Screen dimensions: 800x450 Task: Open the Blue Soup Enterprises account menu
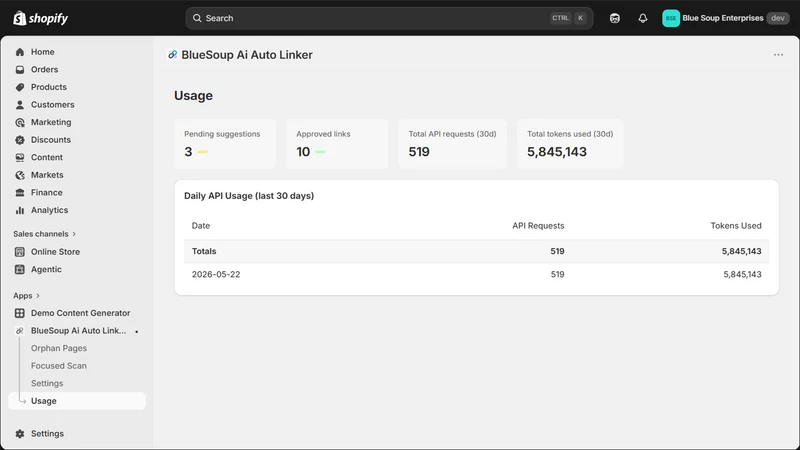click(x=726, y=18)
